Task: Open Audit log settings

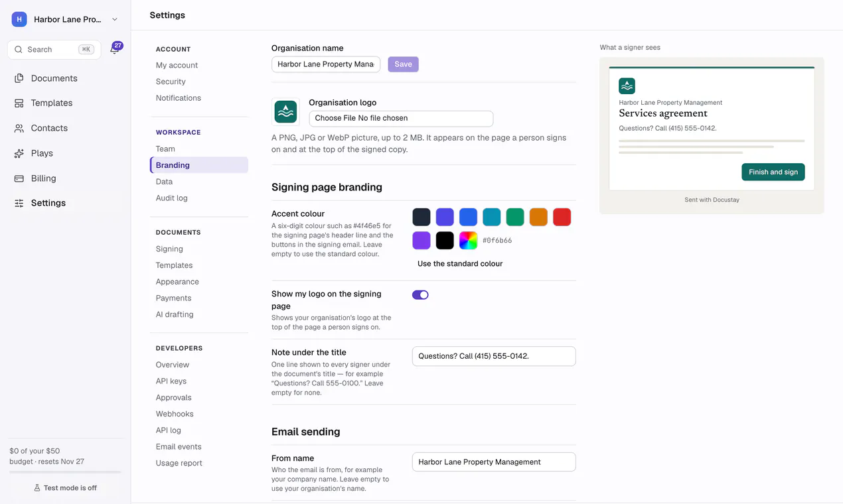Action: 172,198
